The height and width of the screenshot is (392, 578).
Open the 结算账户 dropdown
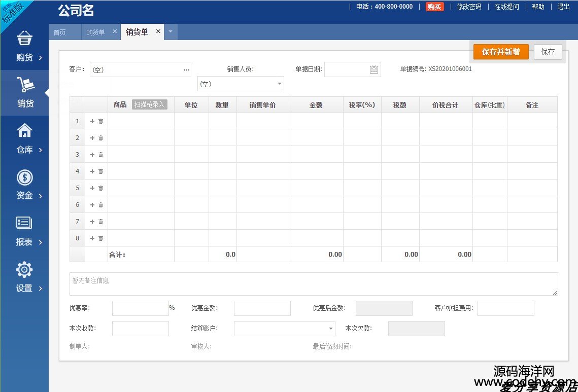330,329
